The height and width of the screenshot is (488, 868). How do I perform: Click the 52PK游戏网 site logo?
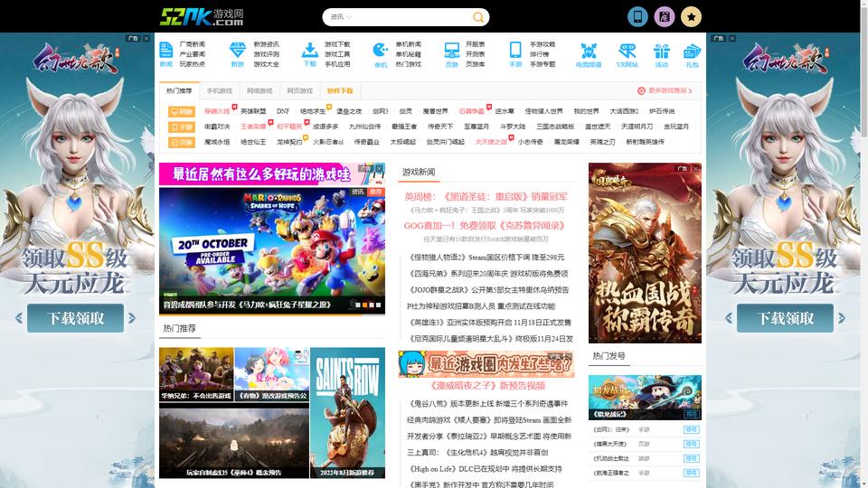202,16
